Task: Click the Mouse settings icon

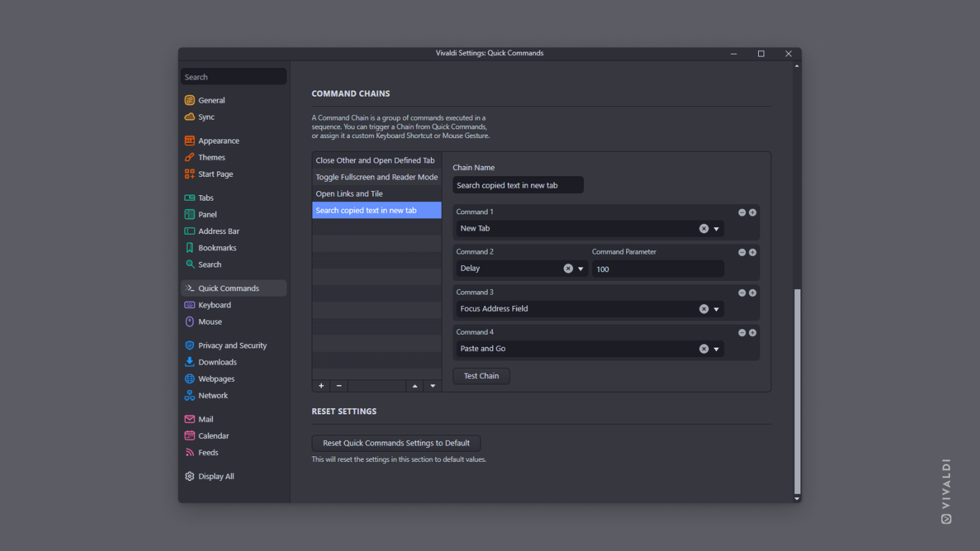Action: [x=190, y=322]
